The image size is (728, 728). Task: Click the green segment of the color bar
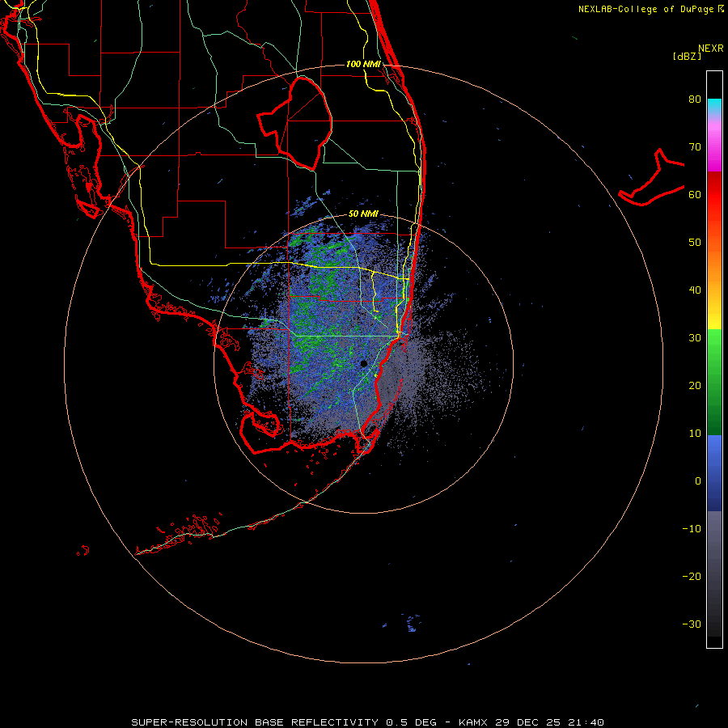coord(714,382)
